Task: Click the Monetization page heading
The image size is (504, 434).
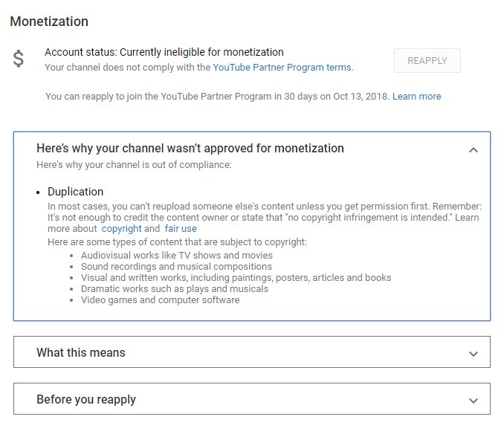Action: tap(49, 22)
